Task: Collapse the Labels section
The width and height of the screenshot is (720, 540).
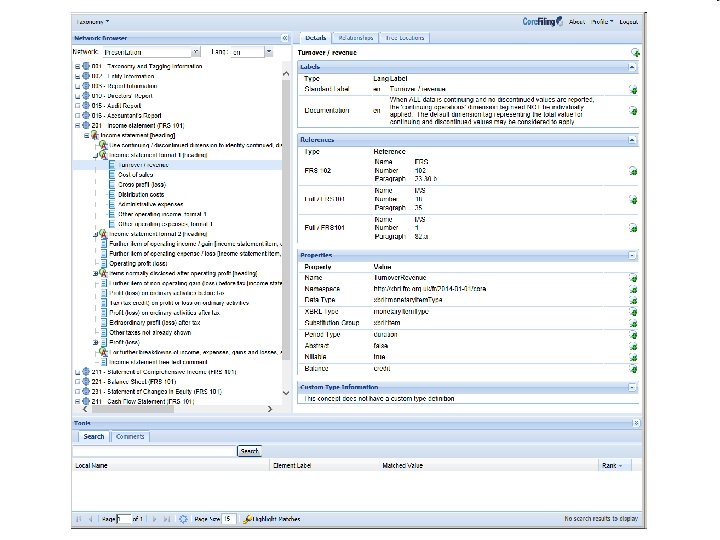Action: click(632, 67)
